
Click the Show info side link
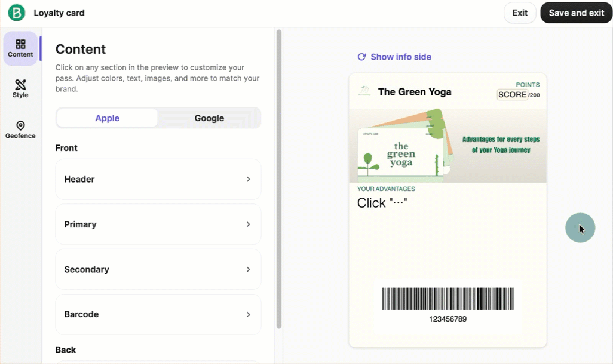[401, 57]
